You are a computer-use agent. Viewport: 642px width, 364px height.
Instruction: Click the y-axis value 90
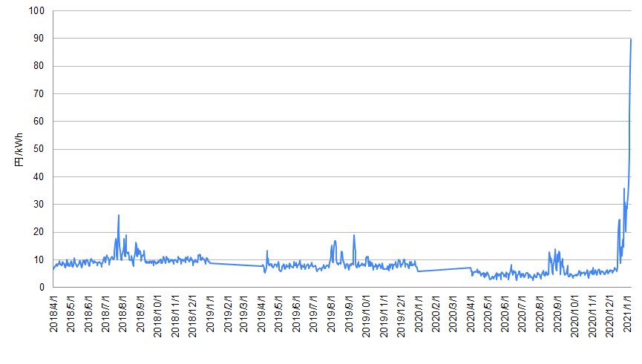pos(39,38)
